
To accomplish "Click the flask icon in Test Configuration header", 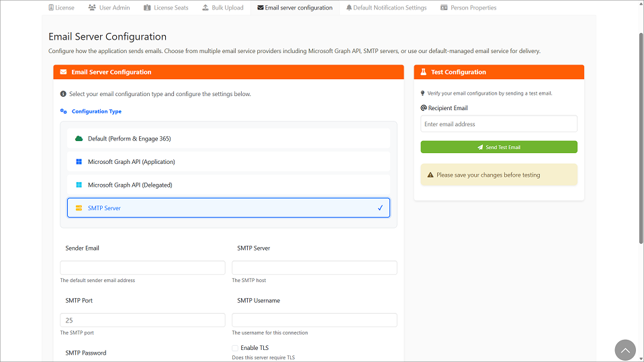I will pos(424,72).
